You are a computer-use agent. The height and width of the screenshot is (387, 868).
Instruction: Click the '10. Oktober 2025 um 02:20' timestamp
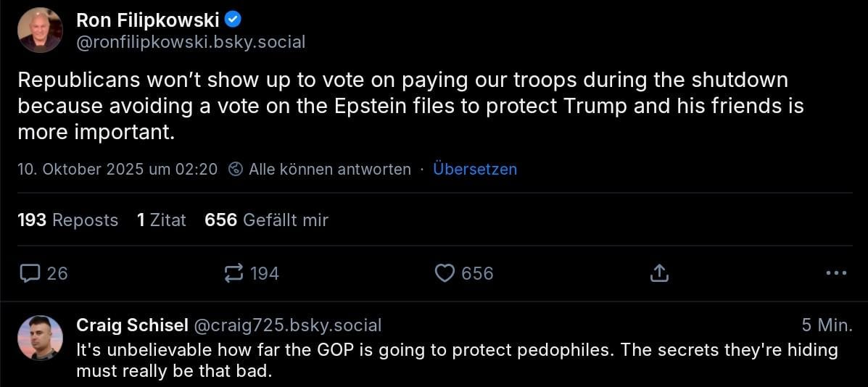coord(117,170)
